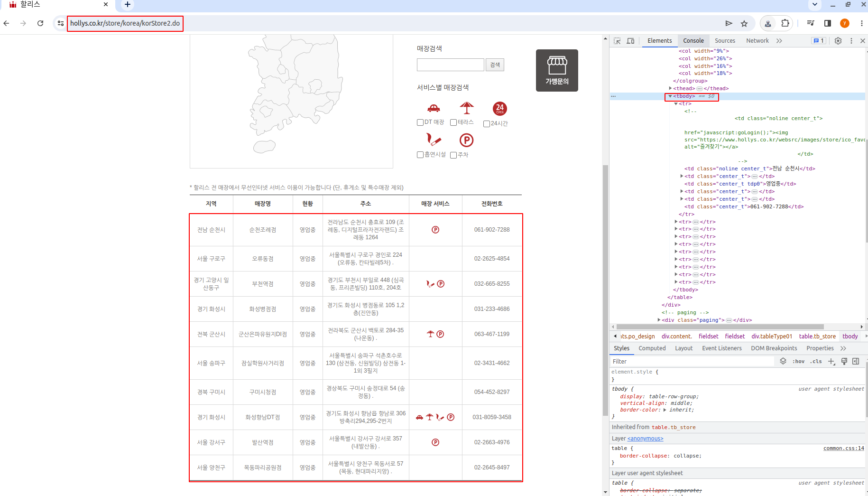Select table.tb_store in the breadcrumb
868x496 pixels.
817,336
